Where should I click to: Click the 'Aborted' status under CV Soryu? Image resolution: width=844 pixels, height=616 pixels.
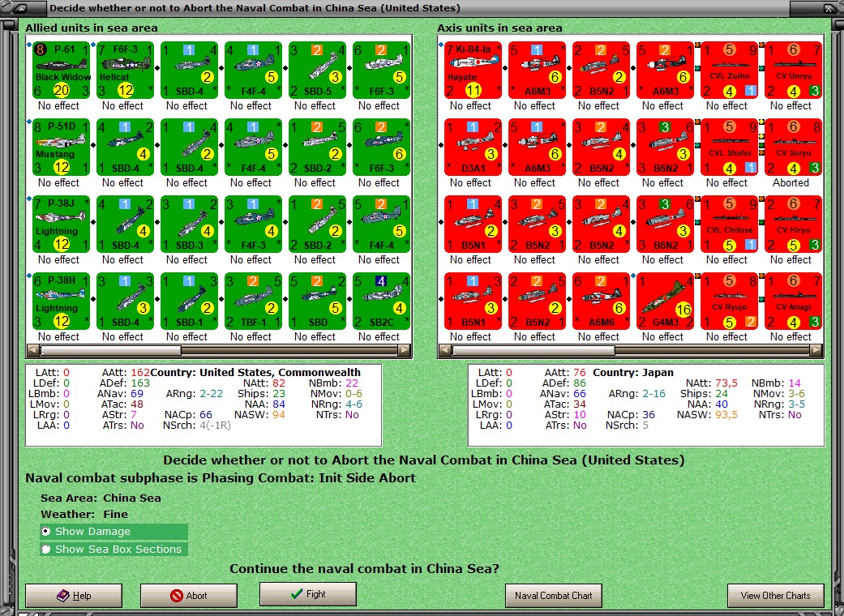pyautogui.click(x=790, y=183)
